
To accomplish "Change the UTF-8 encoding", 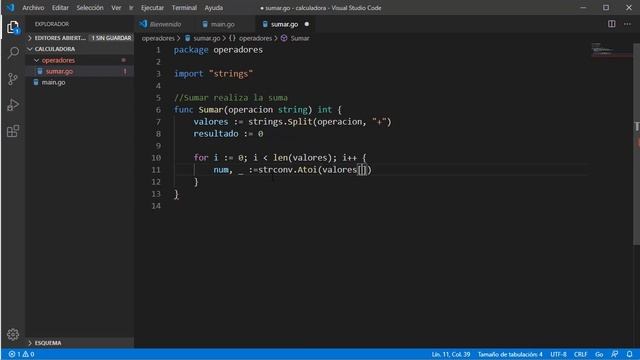I will tap(558, 354).
